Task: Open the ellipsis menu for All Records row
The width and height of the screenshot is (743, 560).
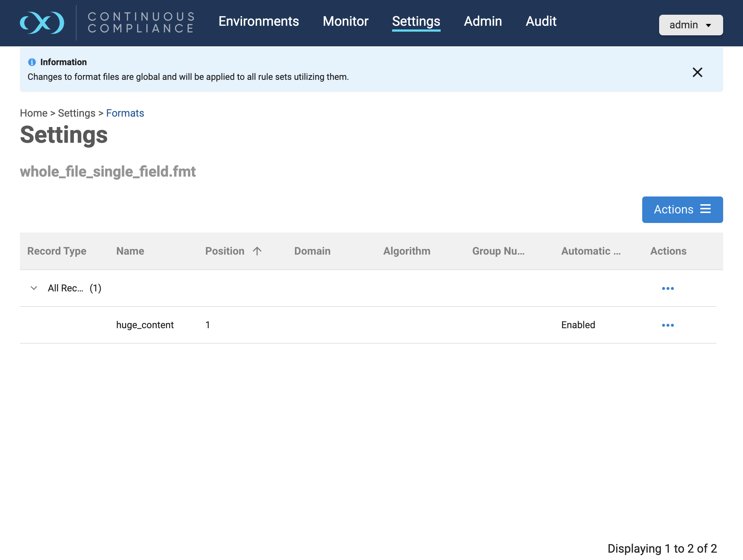Action: [668, 288]
